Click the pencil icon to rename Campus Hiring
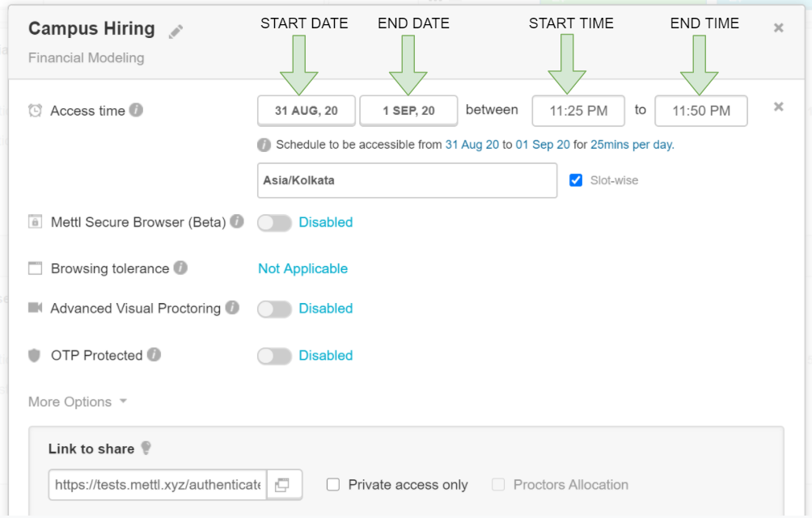The image size is (812, 518). (176, 30)
